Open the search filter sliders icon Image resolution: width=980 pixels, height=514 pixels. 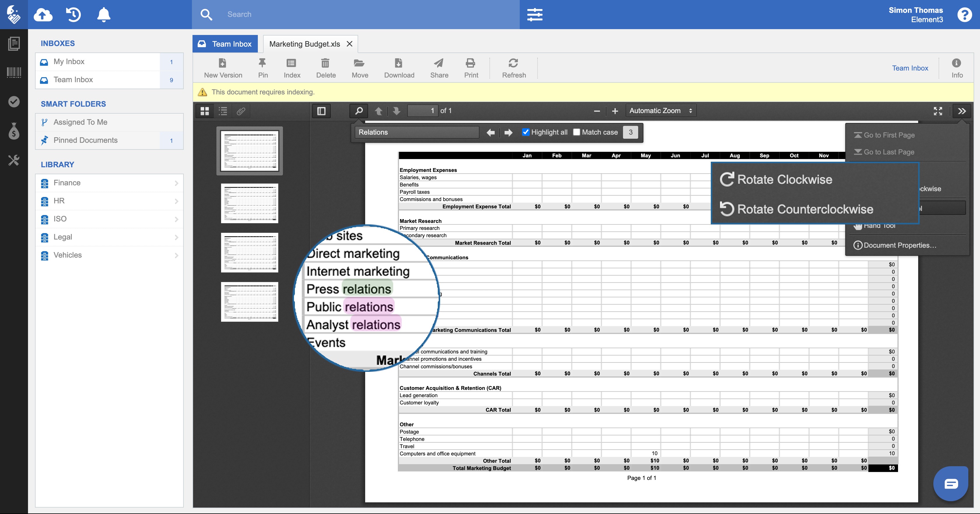click(535, 15)
